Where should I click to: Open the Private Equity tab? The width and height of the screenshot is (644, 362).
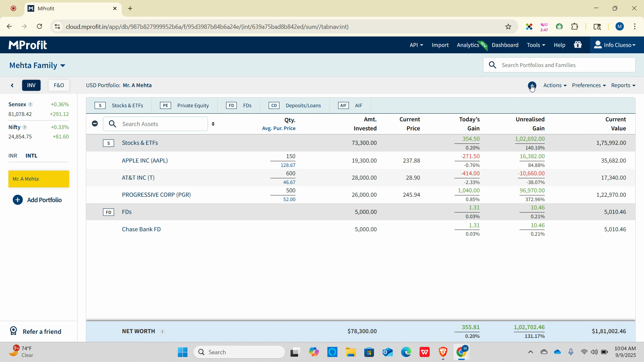[184, 106]
